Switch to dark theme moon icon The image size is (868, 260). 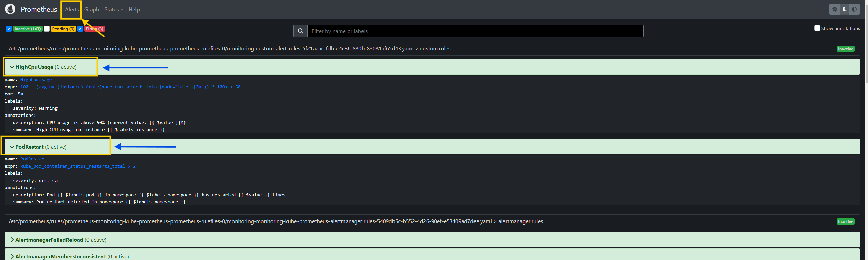(845, 9)
